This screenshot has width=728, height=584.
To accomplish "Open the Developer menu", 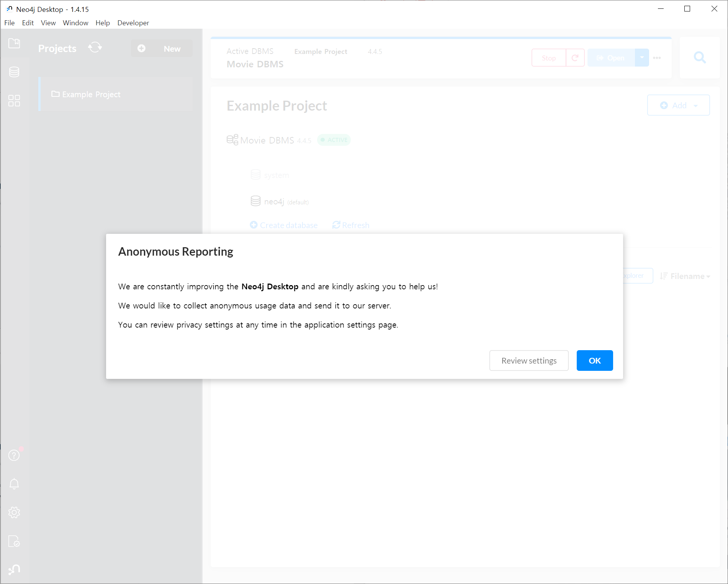I will pos(133,23).
